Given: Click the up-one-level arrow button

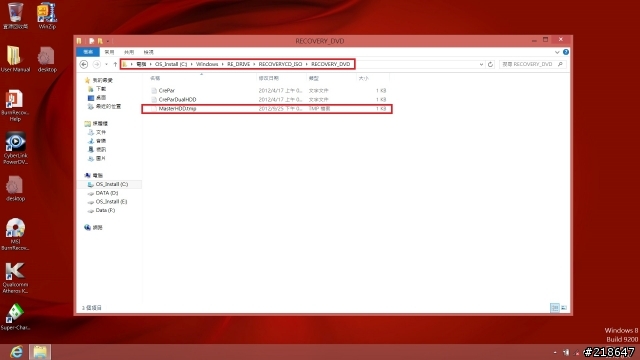Looking at the screenshot, I should point(115,64).
